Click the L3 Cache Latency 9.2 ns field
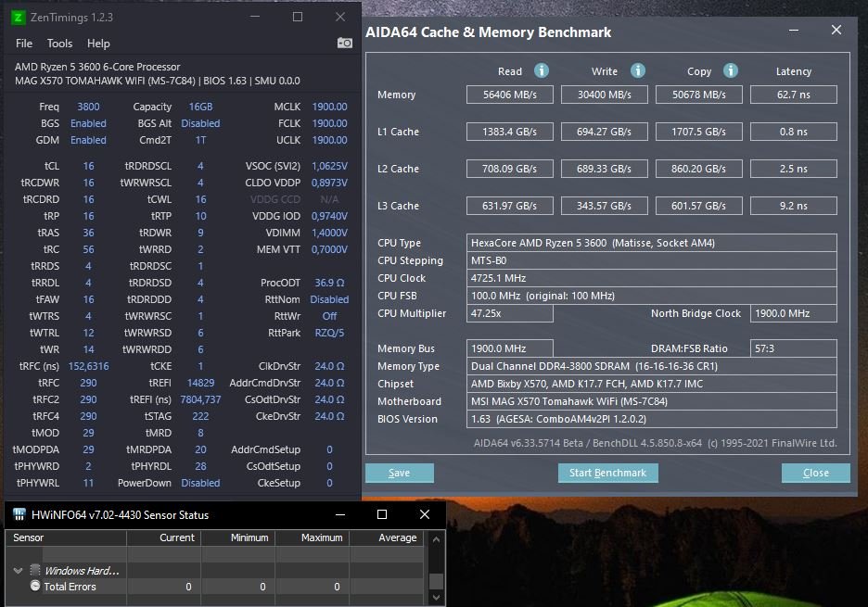Image resolution: width=868 pixels, height=607 pixels. pyautogui.click(x=794, y=206)
